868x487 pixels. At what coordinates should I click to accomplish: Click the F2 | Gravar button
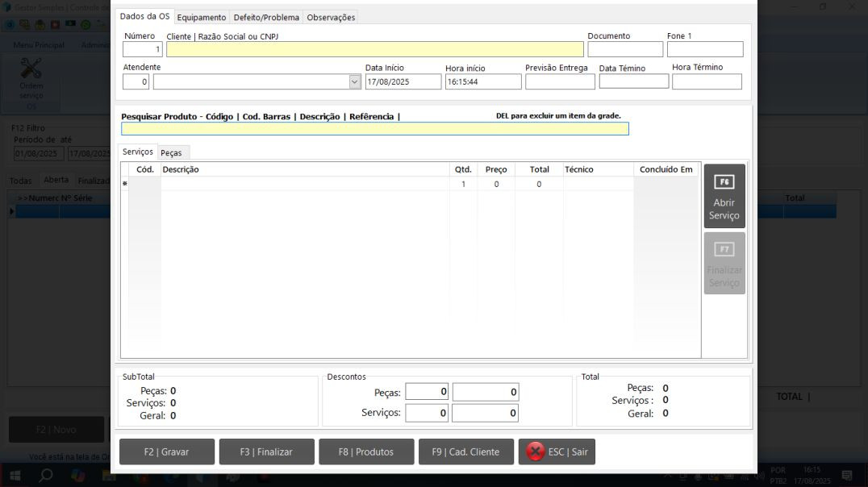pos(167,452)
